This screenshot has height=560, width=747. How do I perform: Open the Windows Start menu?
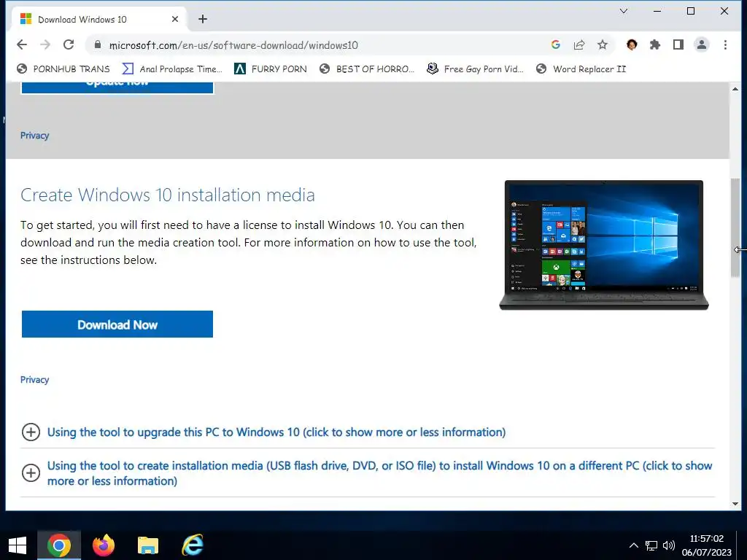[x=18, y=545]
